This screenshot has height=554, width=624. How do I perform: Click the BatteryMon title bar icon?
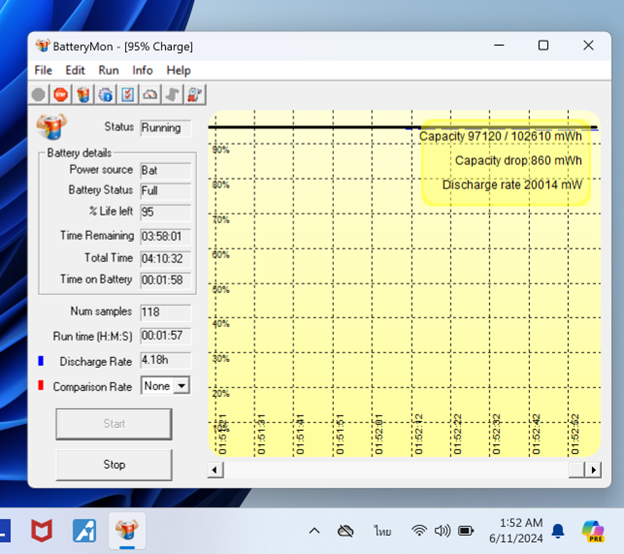click(x=43, y=46)
